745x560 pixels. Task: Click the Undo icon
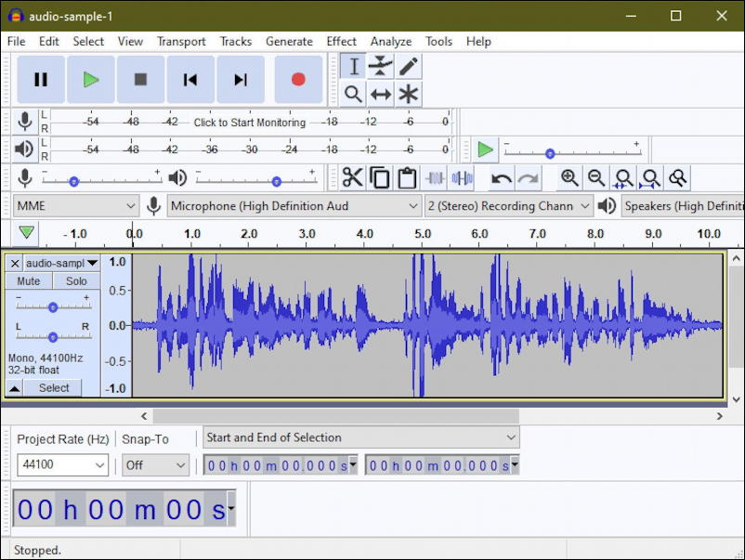502,177
